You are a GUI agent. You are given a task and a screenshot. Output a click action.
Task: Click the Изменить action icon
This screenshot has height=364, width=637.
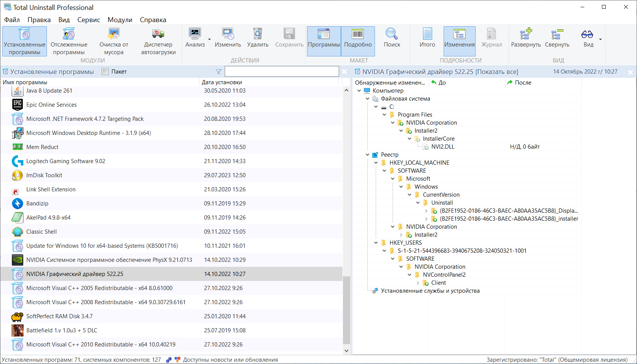(x=228, y=34)
